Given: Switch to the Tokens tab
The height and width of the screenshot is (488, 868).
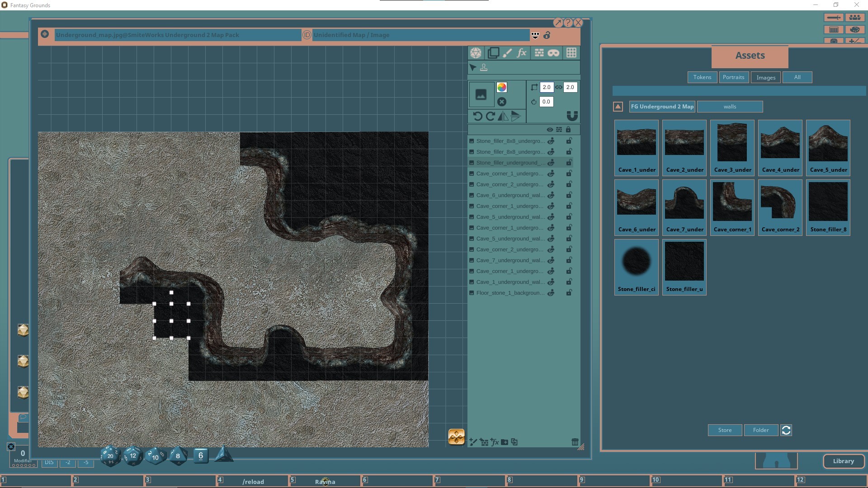Looking at the screenshot, I should click(x=702, y=77).
